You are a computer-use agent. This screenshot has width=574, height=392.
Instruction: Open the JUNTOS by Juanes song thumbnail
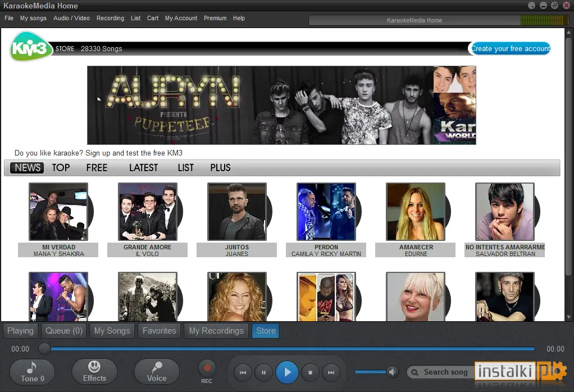(236, 212)
